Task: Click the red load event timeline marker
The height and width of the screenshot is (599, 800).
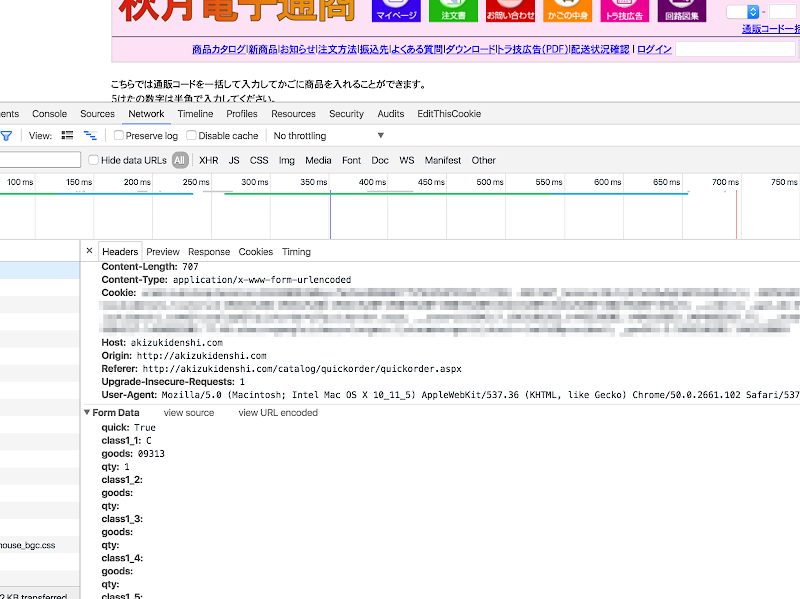Action: point(736,214)
